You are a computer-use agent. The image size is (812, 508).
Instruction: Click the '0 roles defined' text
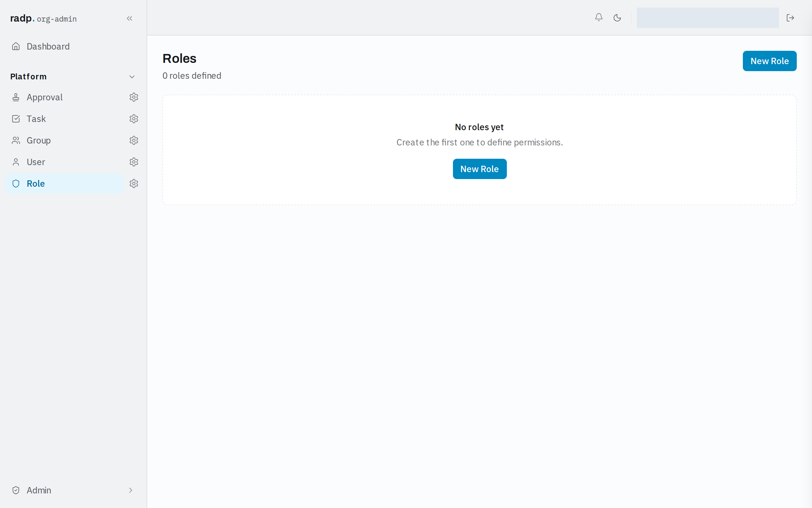[x=192, y=76]
